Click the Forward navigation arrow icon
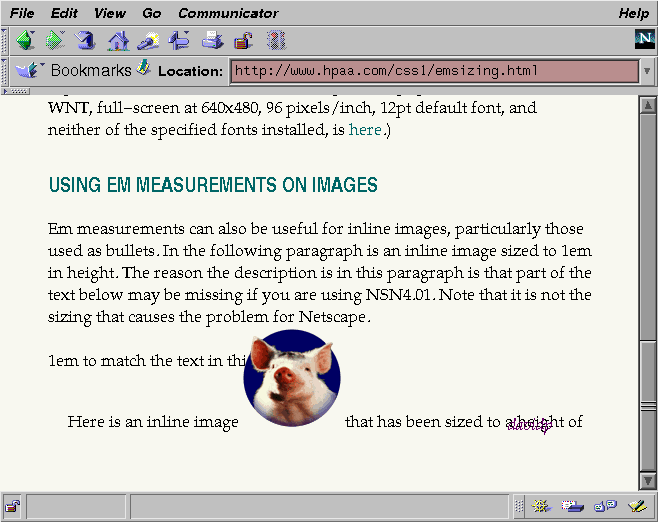Image resolution: width=658 pixels, height=522 pixels. tap(55, 41)
